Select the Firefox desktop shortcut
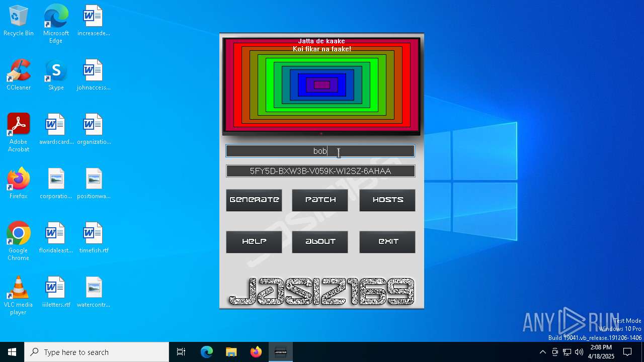Screen dimensions: 644x362 tap(19, 184)
